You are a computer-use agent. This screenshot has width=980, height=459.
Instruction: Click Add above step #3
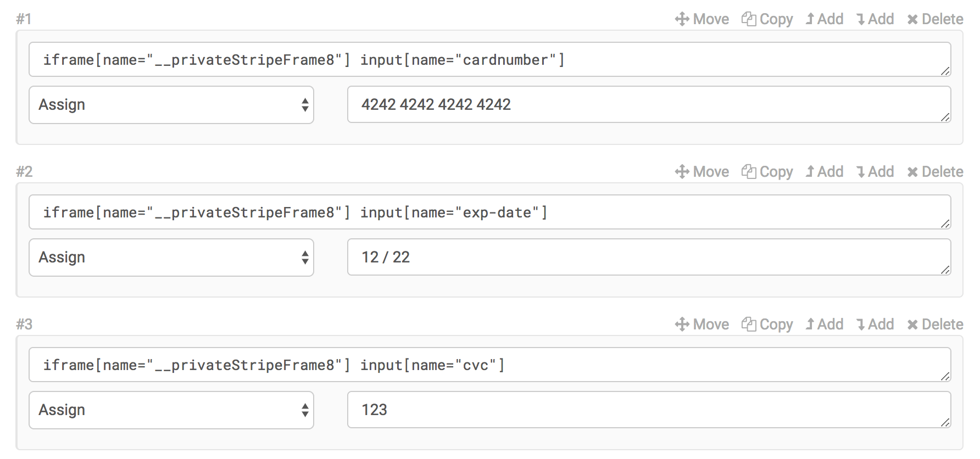pos(824,324)
